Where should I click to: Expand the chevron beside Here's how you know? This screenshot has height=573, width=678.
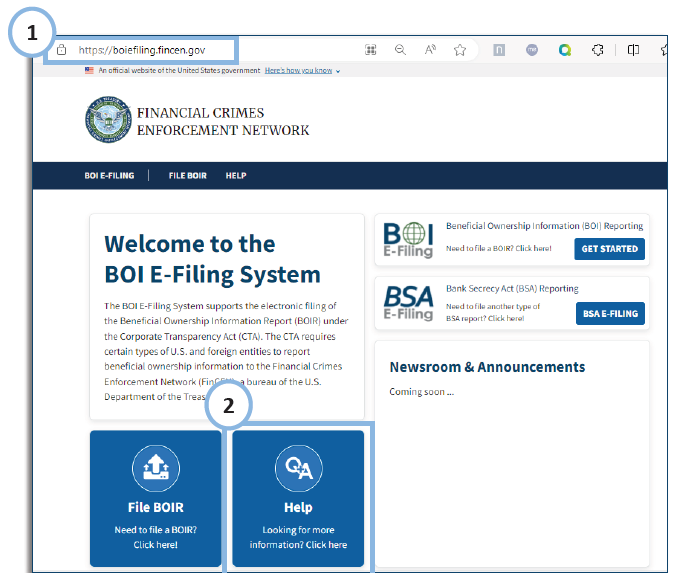click(338, 71)
